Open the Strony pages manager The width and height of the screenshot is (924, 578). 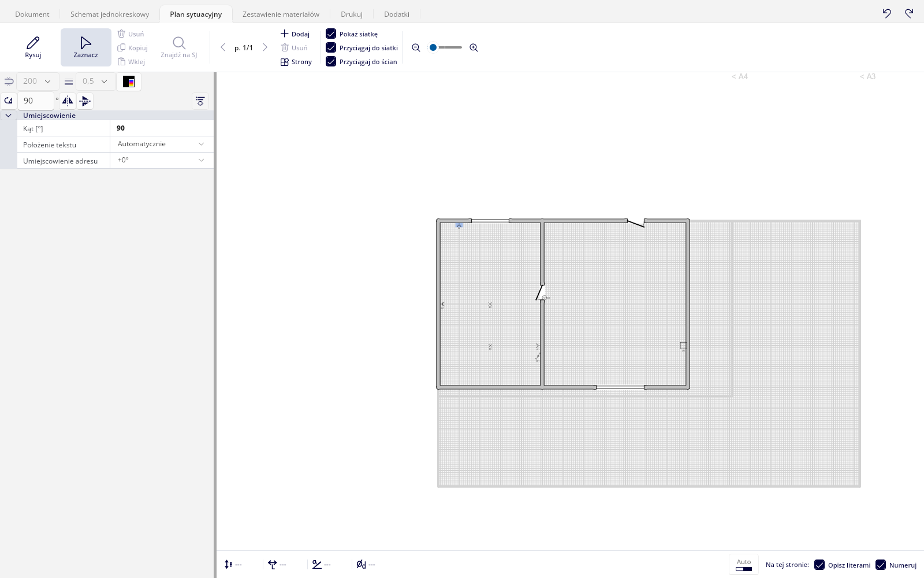(296, 62)
